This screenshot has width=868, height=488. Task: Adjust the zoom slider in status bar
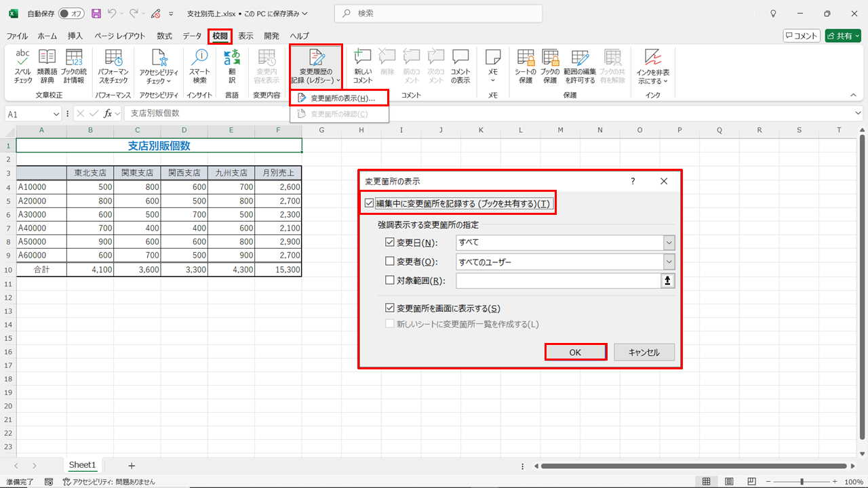coord(802,482)
